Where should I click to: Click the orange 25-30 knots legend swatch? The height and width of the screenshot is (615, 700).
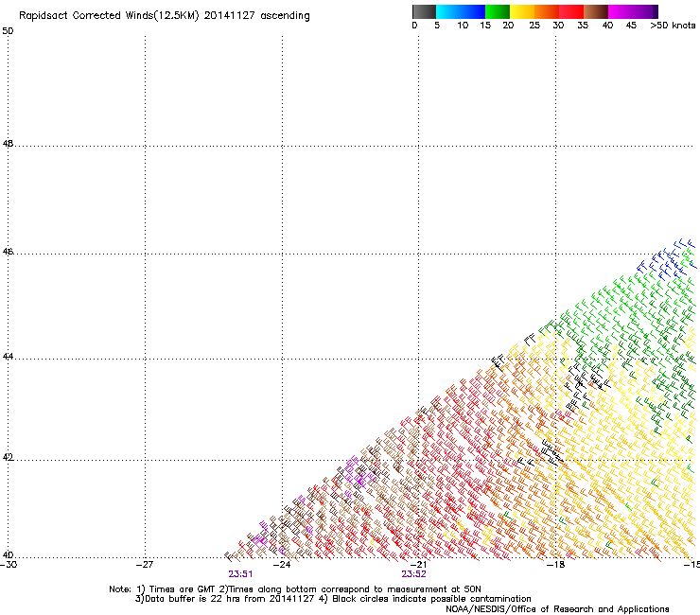547,11
